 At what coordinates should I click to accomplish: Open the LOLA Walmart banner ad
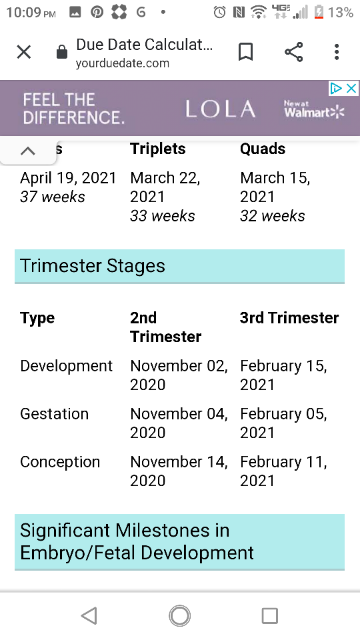(x=180, y=108)
